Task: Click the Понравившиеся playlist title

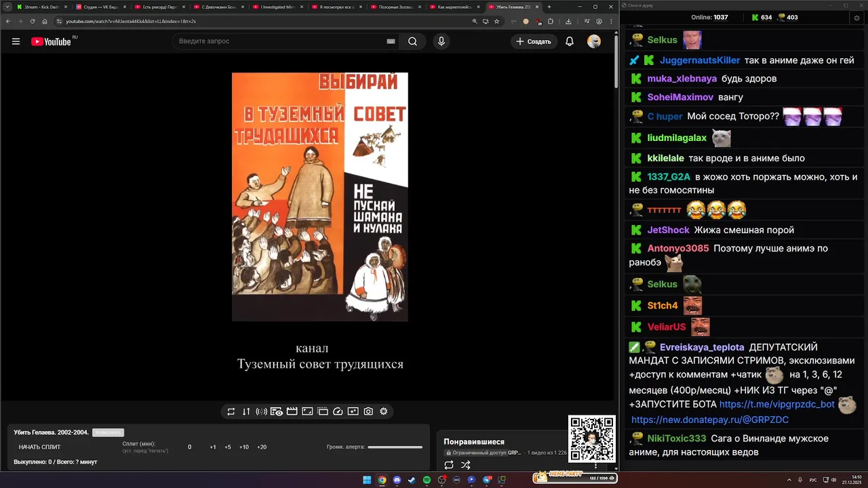Action: click(474, 442)
